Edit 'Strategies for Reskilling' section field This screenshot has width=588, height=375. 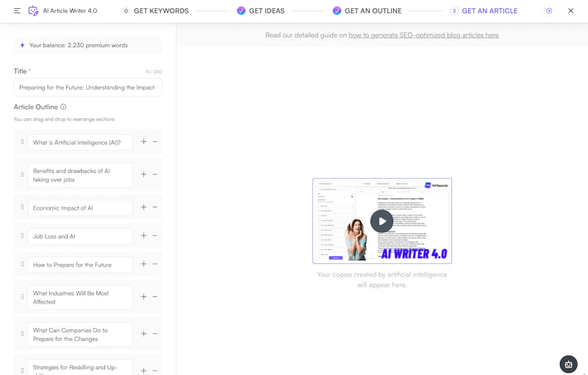pyautogui.click(x=80, y=368)
